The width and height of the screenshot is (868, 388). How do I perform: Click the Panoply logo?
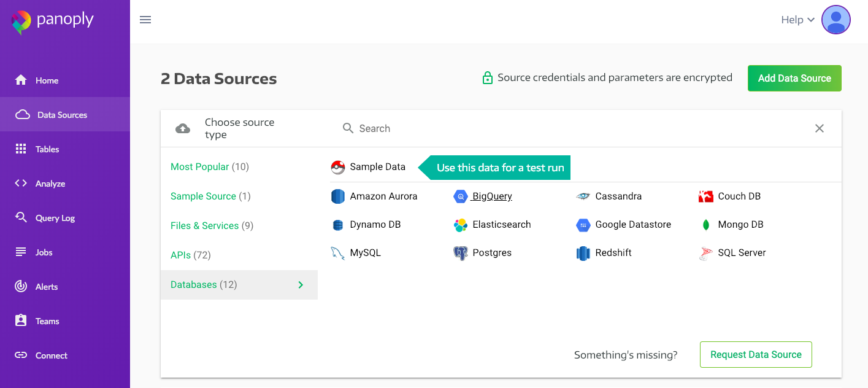point(53,21)
